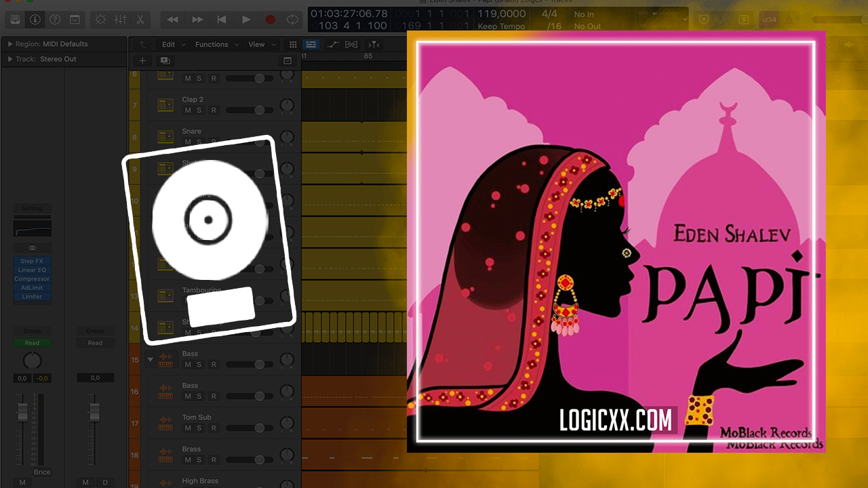Click the Go to Beginning transport button
The height and width of the screenshot is (488, 868).
point(221,20)
